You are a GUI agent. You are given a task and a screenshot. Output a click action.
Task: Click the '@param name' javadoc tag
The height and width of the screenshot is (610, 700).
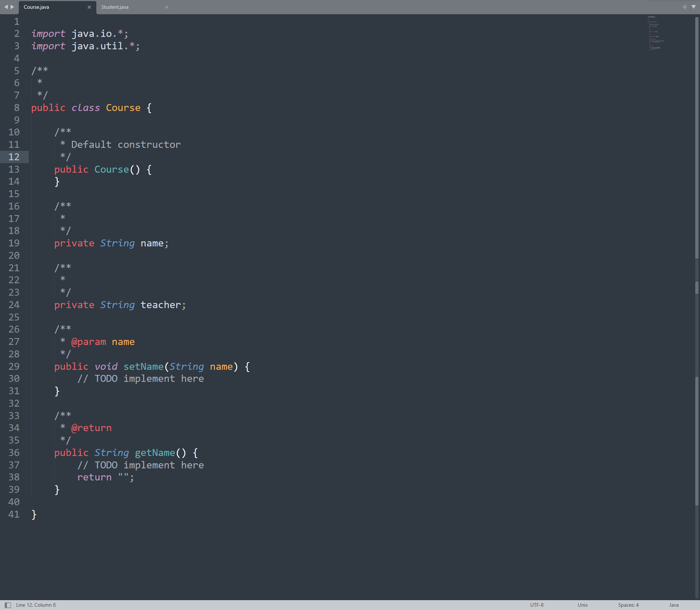pyautogui.click(x=103, y=342)
